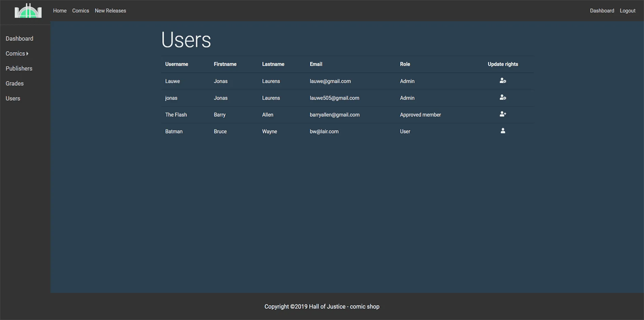Update rights icon for user jonas
The image size is (644, 320).
coord(503,97)
